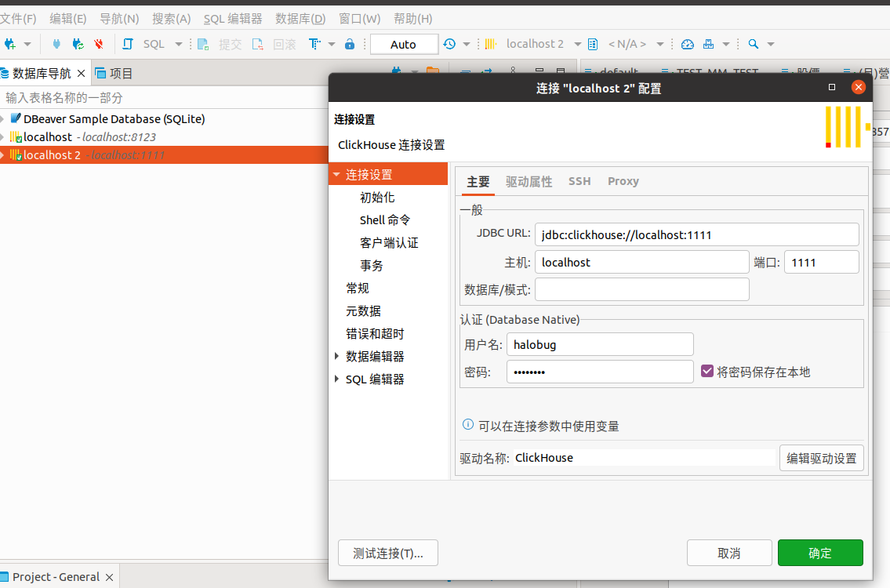The image size is (890, 588).
Task: Click into the 用户名 field
Action: click(599, 344)
